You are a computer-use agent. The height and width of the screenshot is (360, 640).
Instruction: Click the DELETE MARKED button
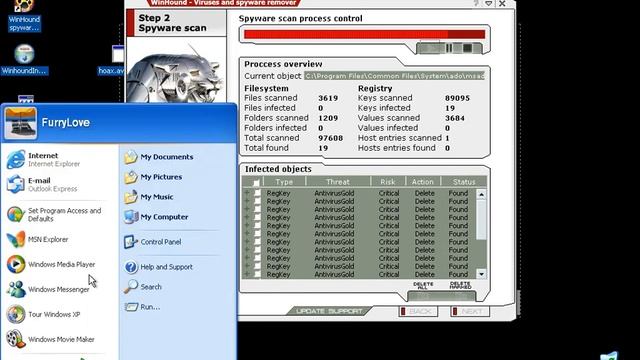[x=460, y=285]
